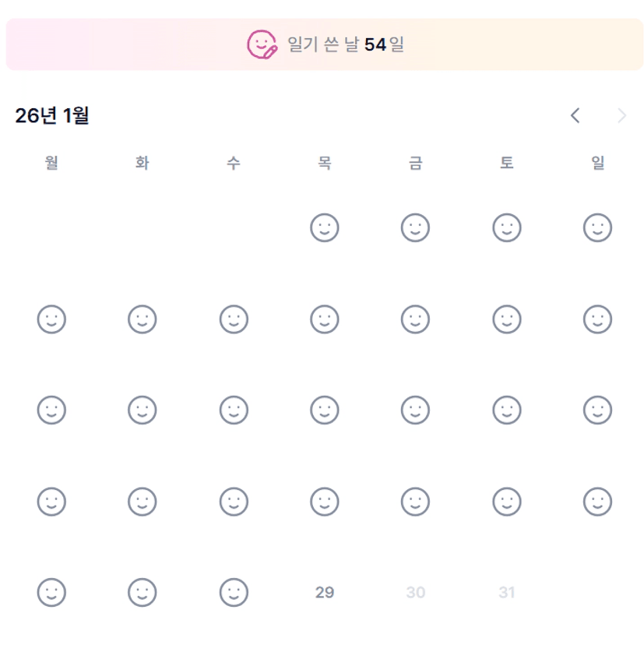Screen dimensions: 644x666
Task: Click the second-row smiley under 월 column
Action: (x=51, y=319)
